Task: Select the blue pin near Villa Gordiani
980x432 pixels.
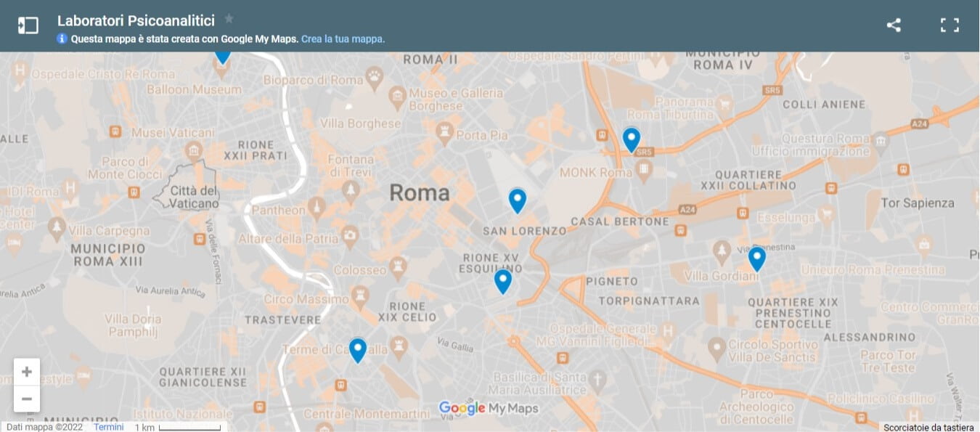Action: tap(756, 258)
